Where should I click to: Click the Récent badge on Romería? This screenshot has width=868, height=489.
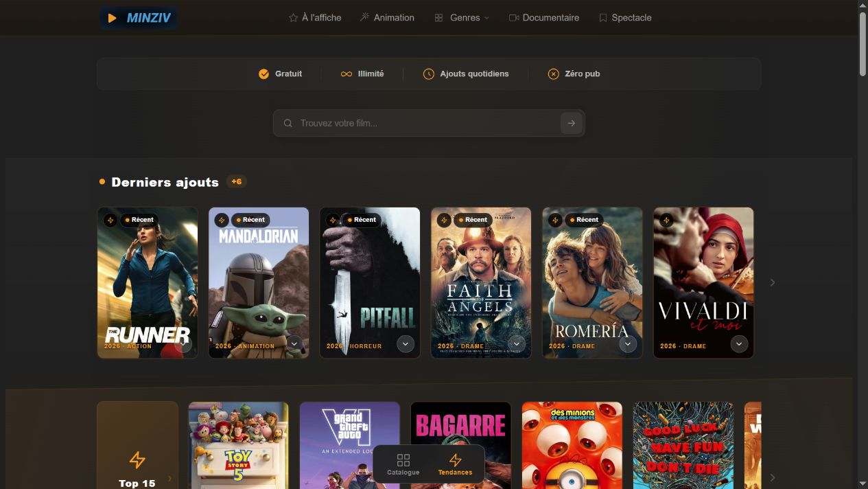584,220
